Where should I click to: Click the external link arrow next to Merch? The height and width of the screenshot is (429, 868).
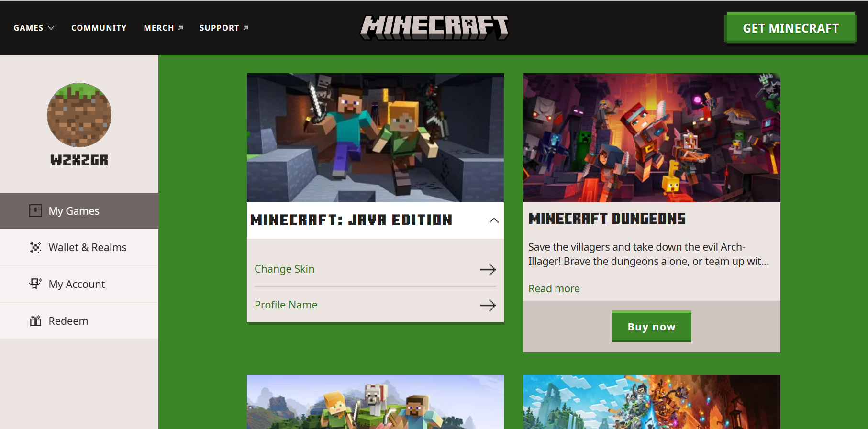pos(181,28)
